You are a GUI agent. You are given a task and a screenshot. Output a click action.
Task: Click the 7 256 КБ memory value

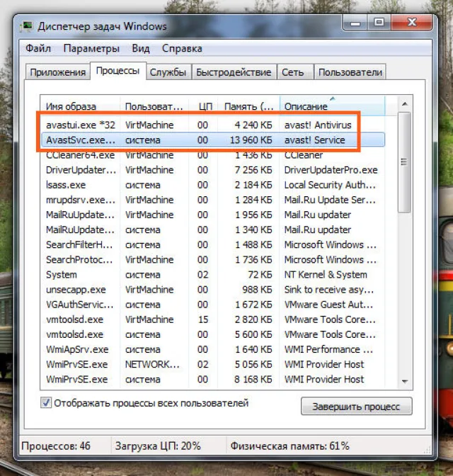(x=253, y=170)
